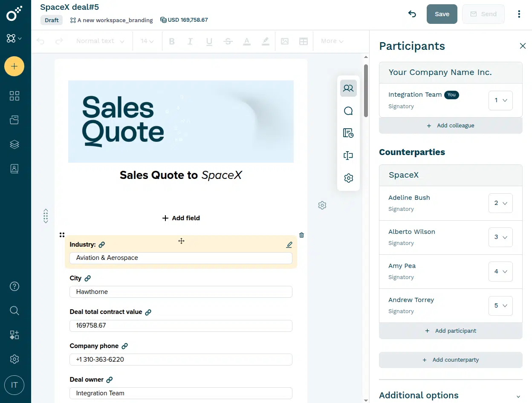The width and height of the screenshot is (532, 403).
Task: Click the link icon next to Company phone
Action: [124, 346]
